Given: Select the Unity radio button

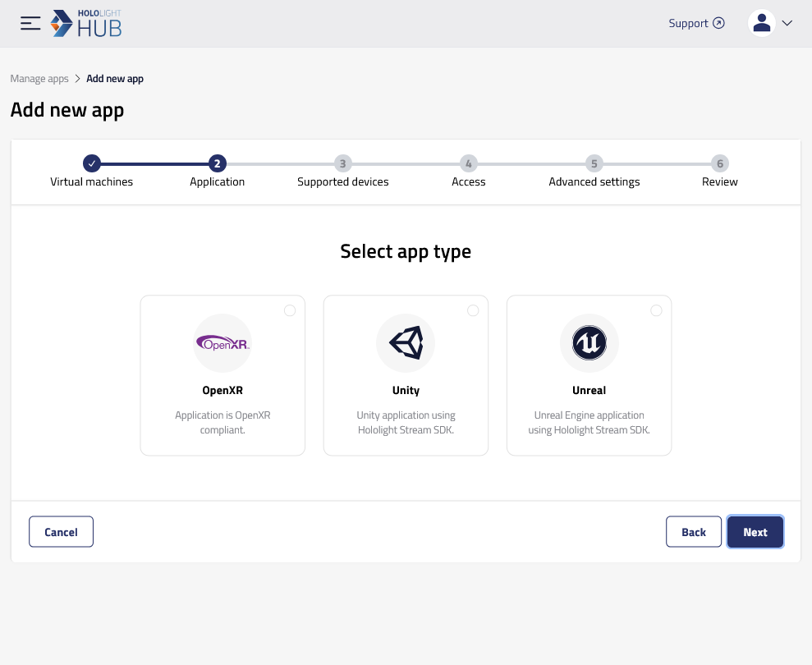Looking at the screenshot, I should (473, 310).
